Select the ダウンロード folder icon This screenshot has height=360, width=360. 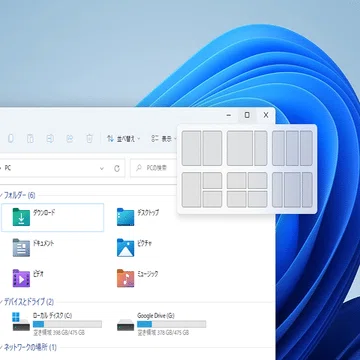pyautogui.click(x=21, y=217)
